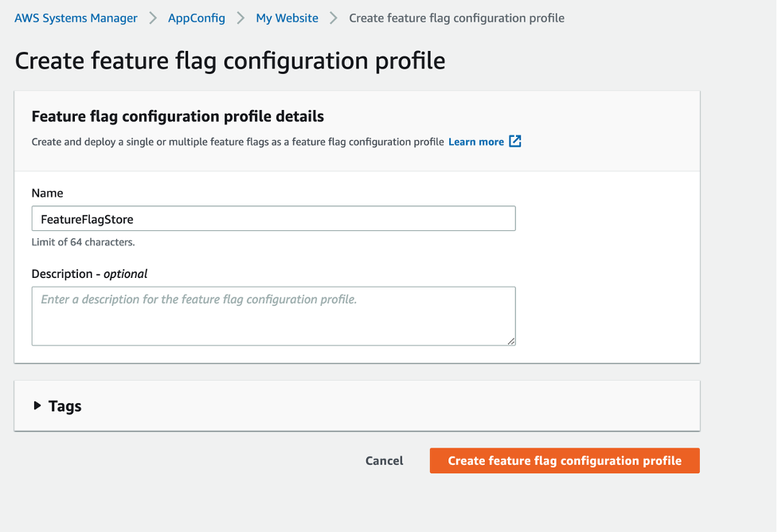Navigate to AWS Systems Manager via breadcrumb
Image resolution: width=778 pixels, height=532 pixels.
tap(75, 18)
